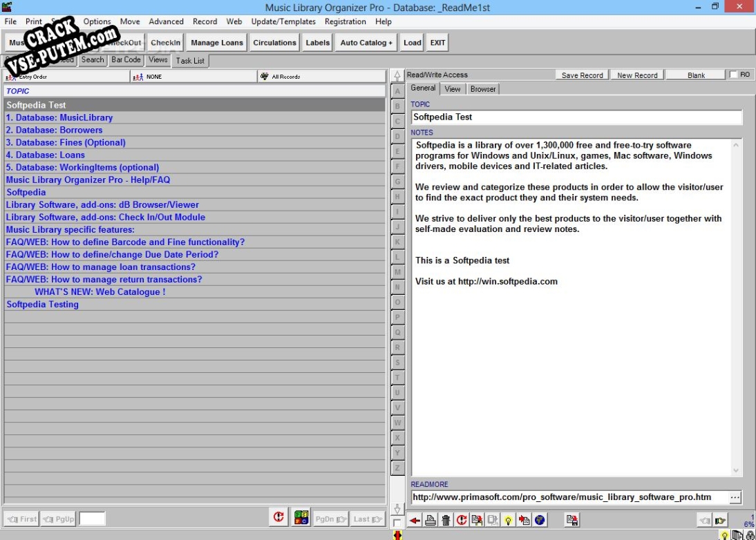The width and height of the screenshot is (756, 540).
Task: Tick the small checkbox below the alphabet strip
Action: pos(397,523)
